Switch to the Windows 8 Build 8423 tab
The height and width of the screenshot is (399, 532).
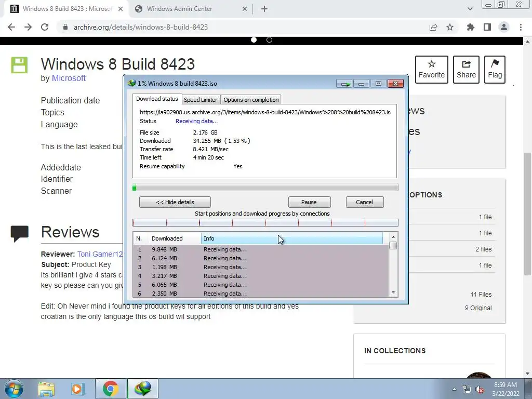[67, 9]
